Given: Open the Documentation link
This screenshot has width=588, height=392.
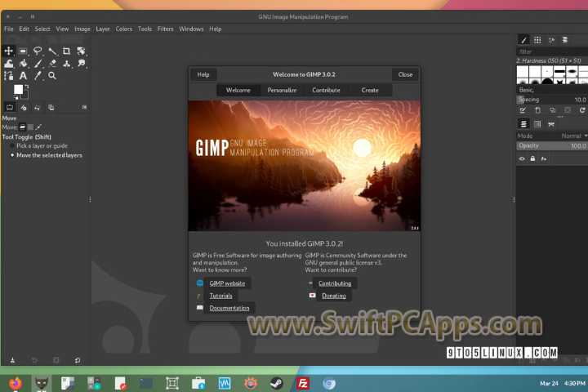Looking at the screenshot, I should pyautogui.click(x=229, y=308).
